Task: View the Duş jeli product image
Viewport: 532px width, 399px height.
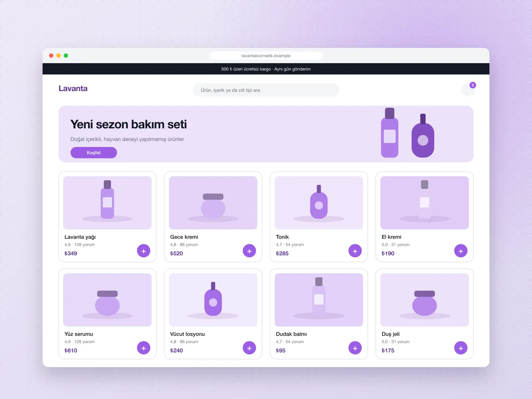Action: tap(425, 300)
